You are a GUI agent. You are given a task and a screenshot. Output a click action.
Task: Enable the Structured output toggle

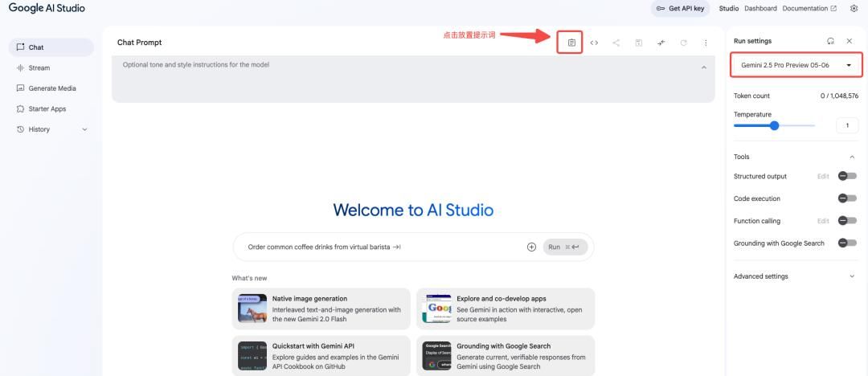click(847, 176)
